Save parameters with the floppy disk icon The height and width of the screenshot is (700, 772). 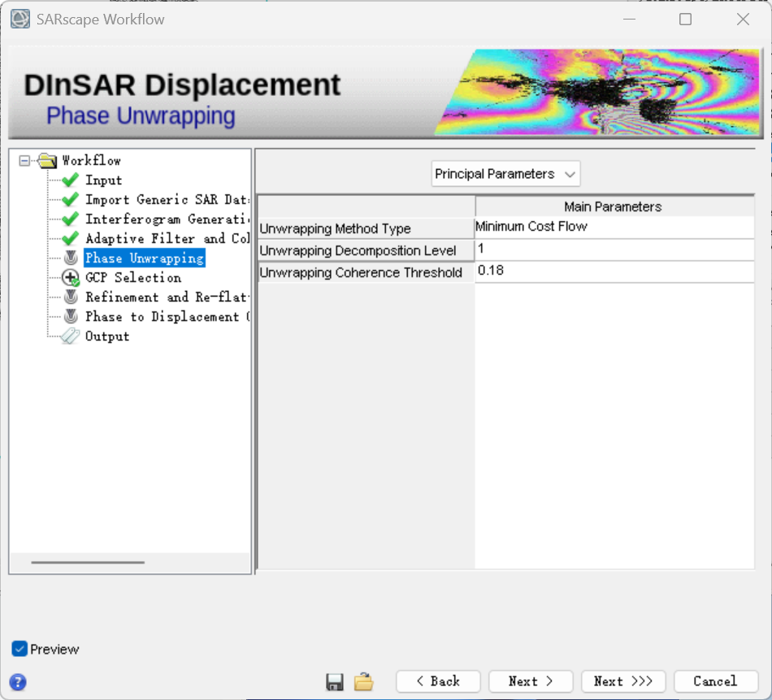(x=335, y=682)
